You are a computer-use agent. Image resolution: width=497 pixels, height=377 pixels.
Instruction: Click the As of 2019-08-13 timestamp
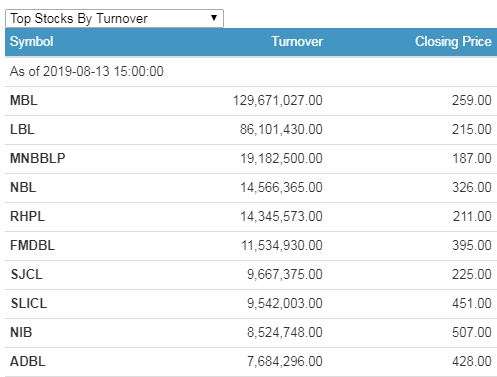pyautogui.click(x=87, y=71)
